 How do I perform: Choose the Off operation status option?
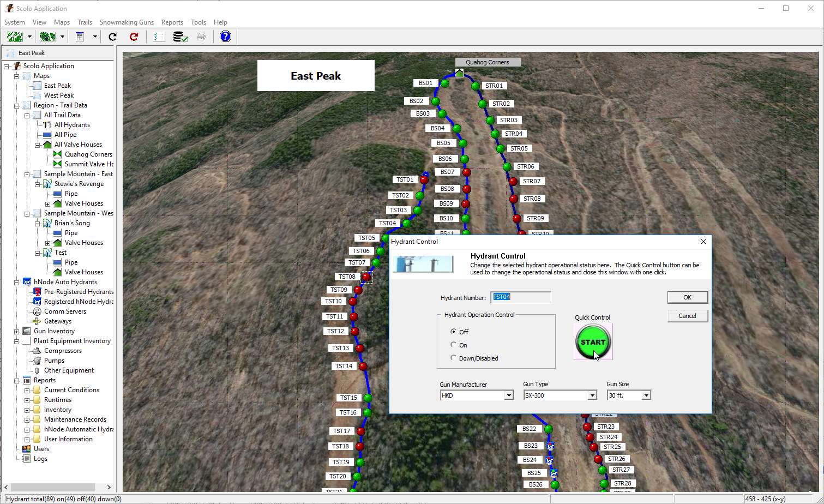(454, 332)
